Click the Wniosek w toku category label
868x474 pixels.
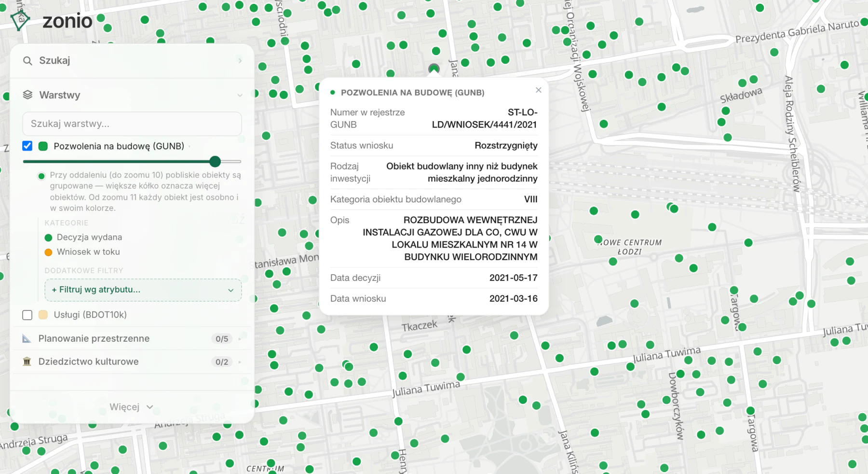point(88,252)
